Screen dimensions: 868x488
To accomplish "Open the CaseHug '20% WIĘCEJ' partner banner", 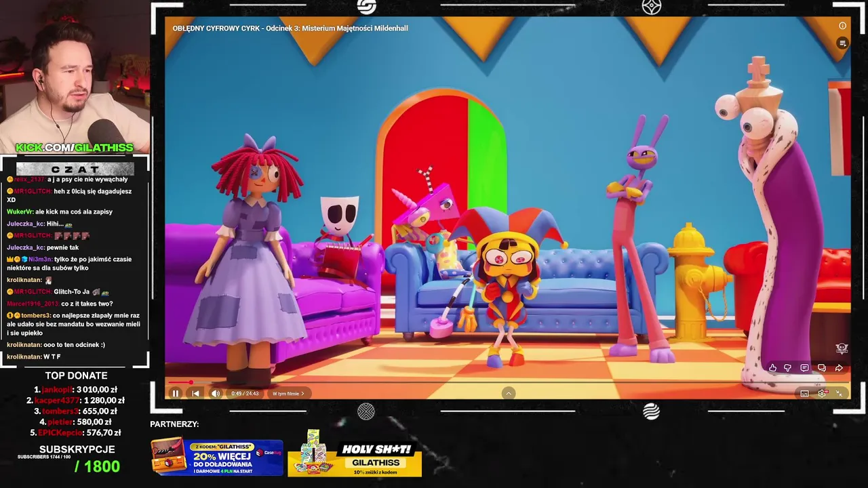I will [217, 456].
